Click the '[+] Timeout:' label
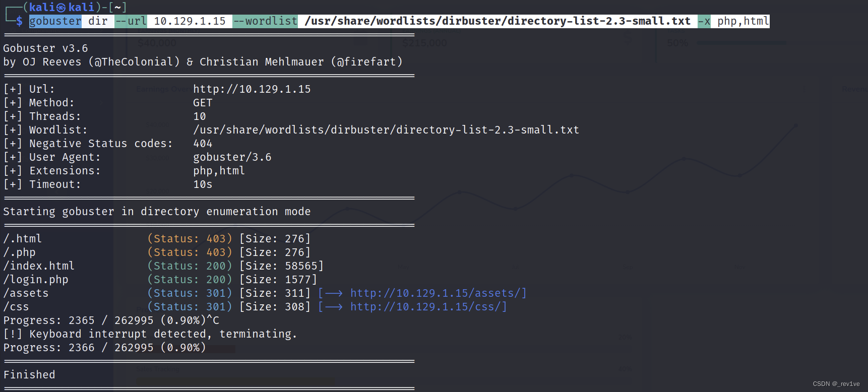Image resolution: width=868 pixels, height=392 pixels. (x=42, y=184)
